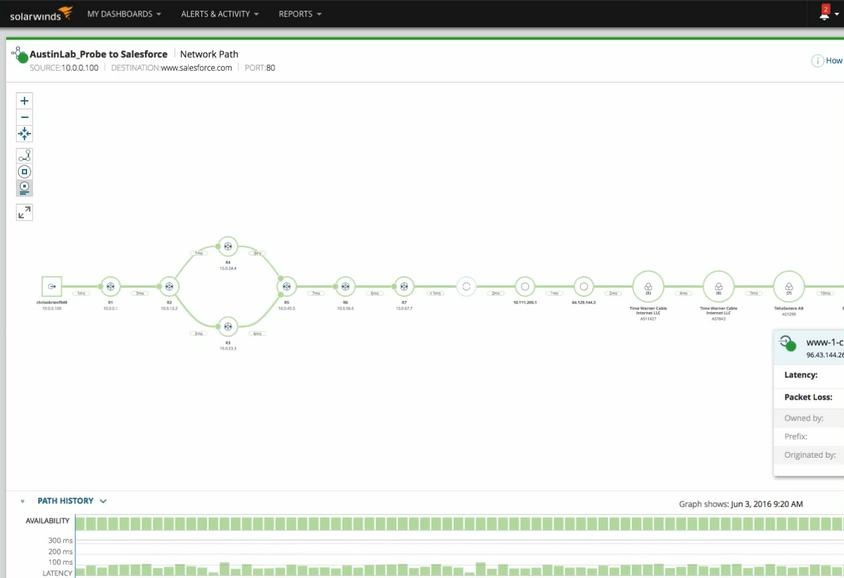
Task: Click the AustinLab_Probe to Salesforce title
Action: click(99, 54)
